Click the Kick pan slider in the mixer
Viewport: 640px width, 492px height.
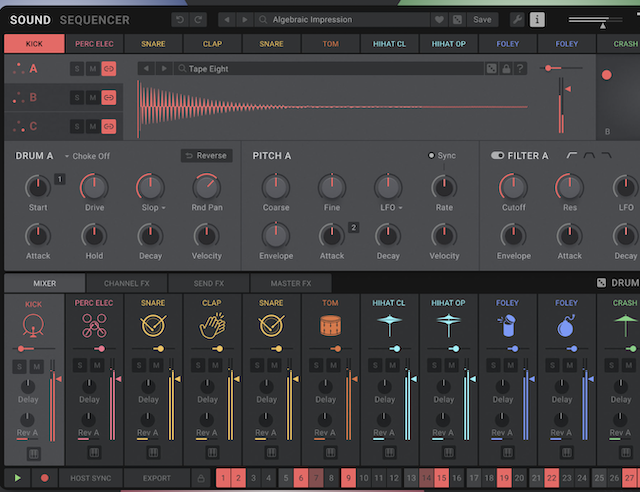pos(33,349)
